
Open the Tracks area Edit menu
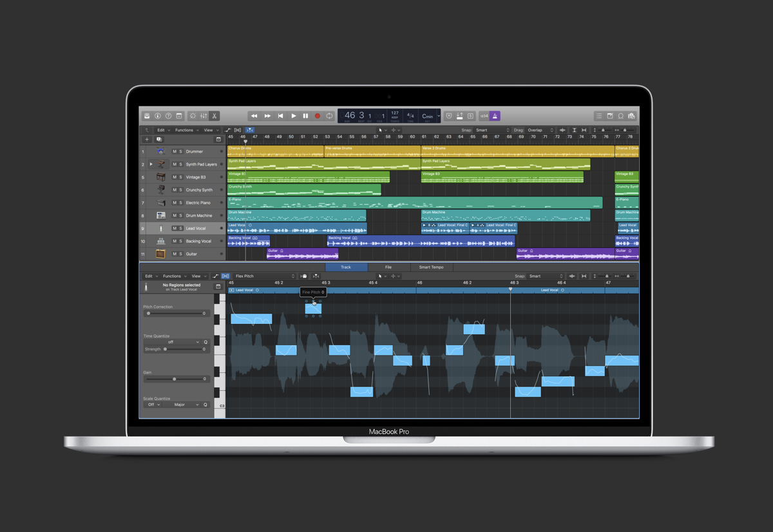163,130
